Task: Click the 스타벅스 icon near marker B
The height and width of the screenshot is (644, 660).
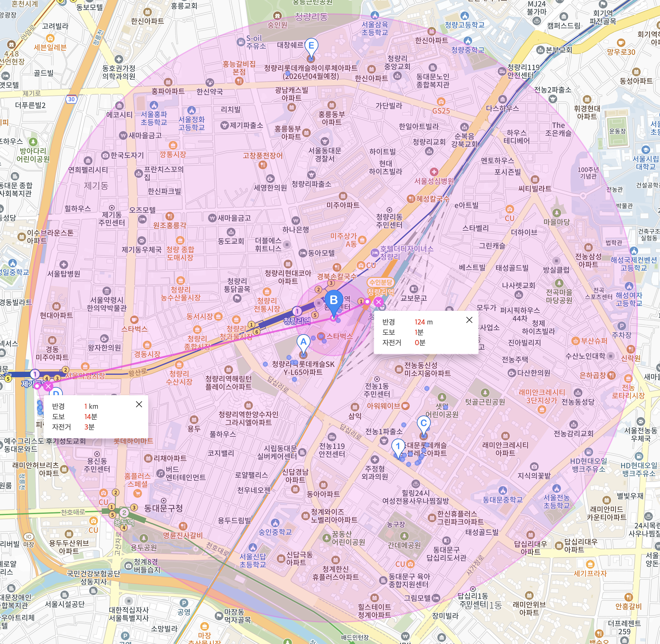Action: [x=321, y=336]
